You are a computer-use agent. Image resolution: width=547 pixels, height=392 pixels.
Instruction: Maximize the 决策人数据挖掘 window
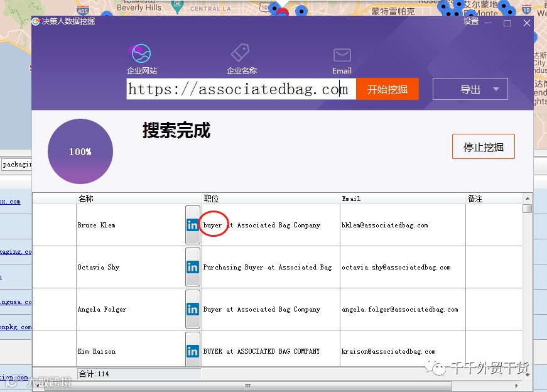click(x=507, y=23)
